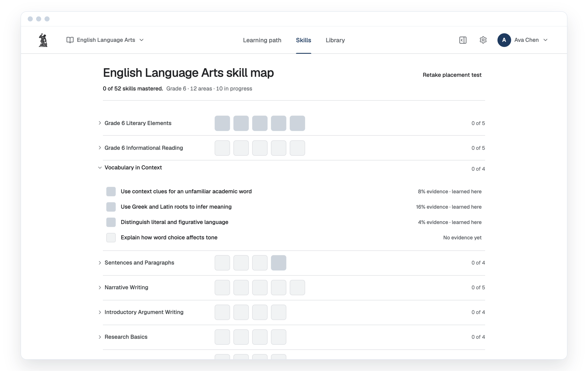This screenshot has height=371, width=588.
Task: Click the No evidence yet label
Action: [x=462, y=238]
